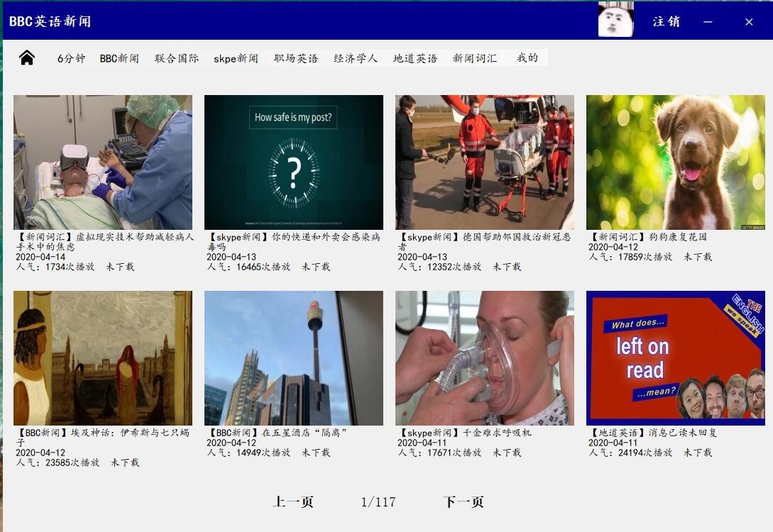Open the user avatar picture
773x532 pixels.
(615, 20)
